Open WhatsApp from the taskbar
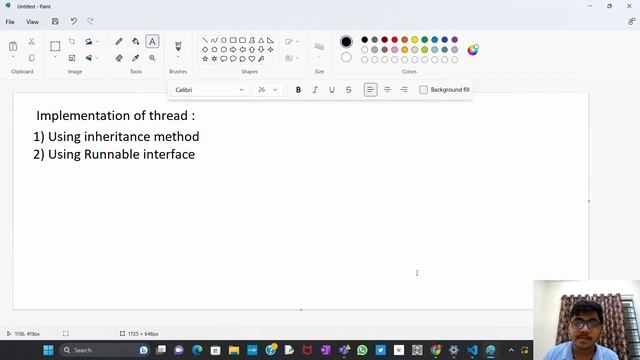Screen dimensions: 640x360 coord(362,350)
